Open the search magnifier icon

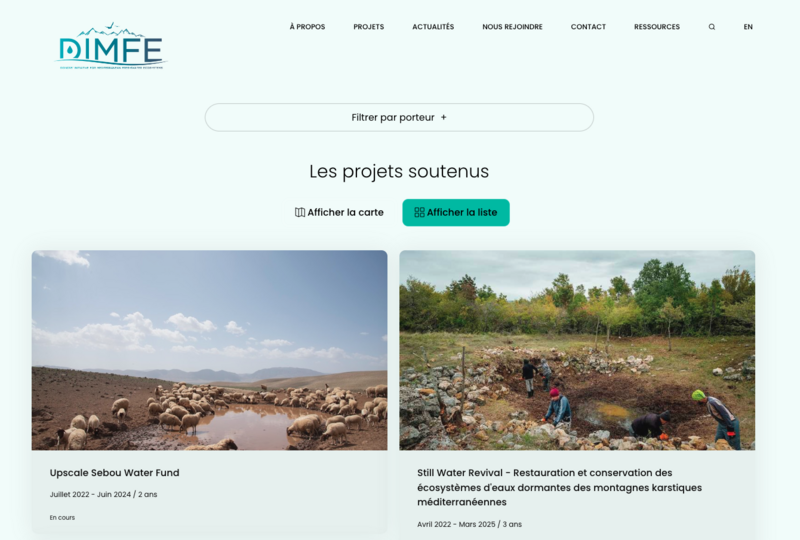[x=712, y=27]
